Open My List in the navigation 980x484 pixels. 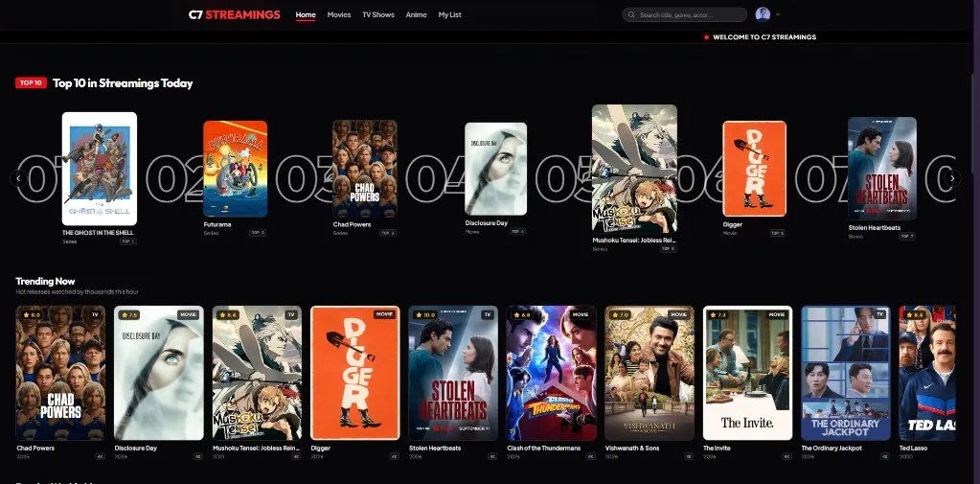(x=450, y=14)
